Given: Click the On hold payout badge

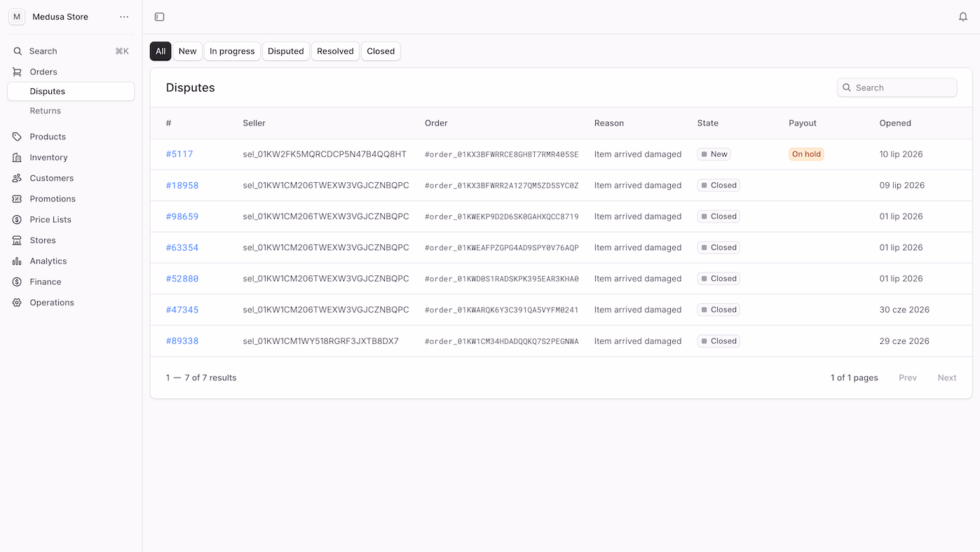Looking at the screenshot, I should click(x=806, y=154).
